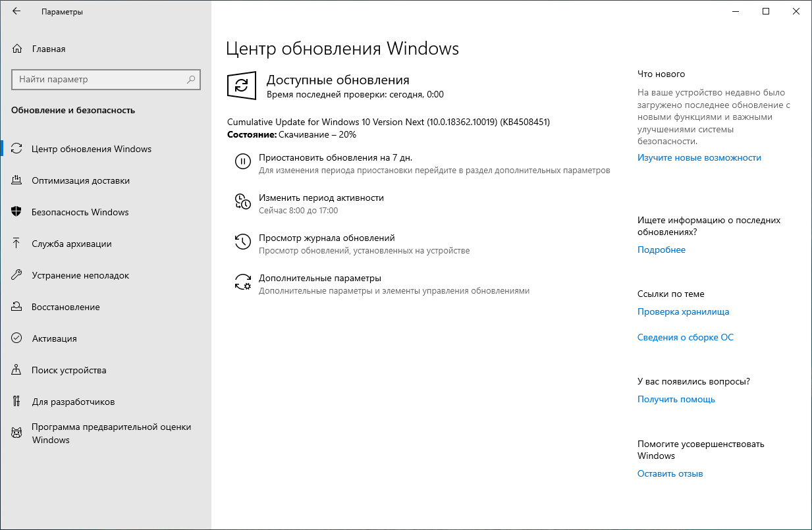Click the Найти параметр search field
This screenshot has height=530, width=812.
[x=105, y=79]
